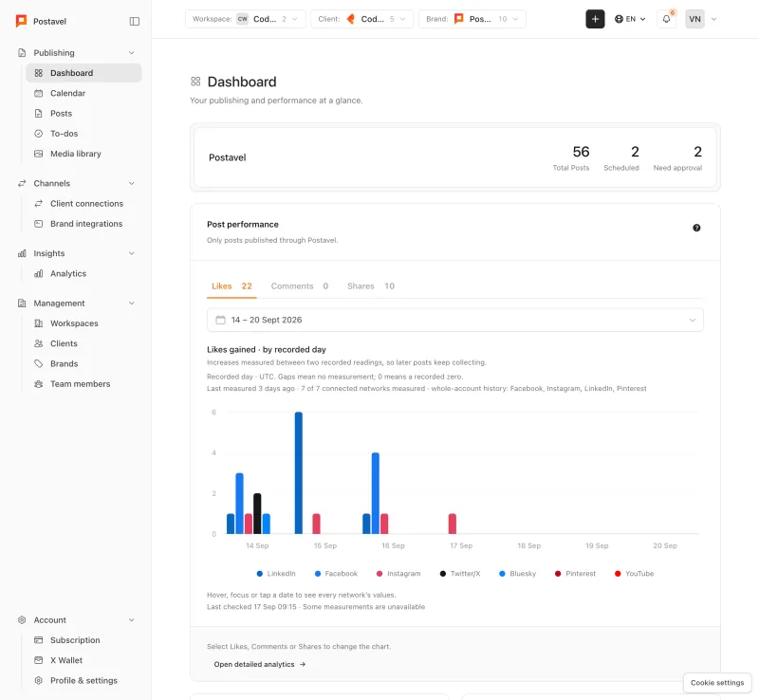Open detailed analytics link
This screenshot has height=700, width=759.
coord(260,664)
